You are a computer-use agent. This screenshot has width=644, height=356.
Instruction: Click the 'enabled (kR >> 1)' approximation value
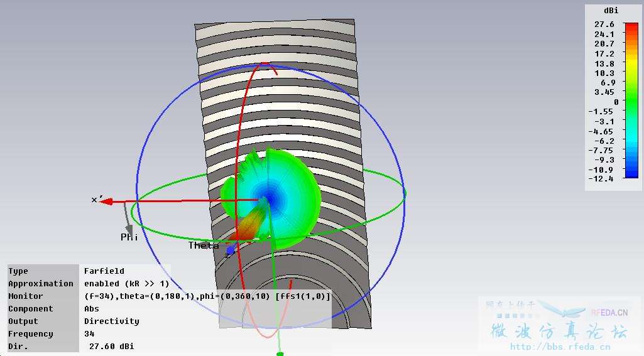(126, 283)
